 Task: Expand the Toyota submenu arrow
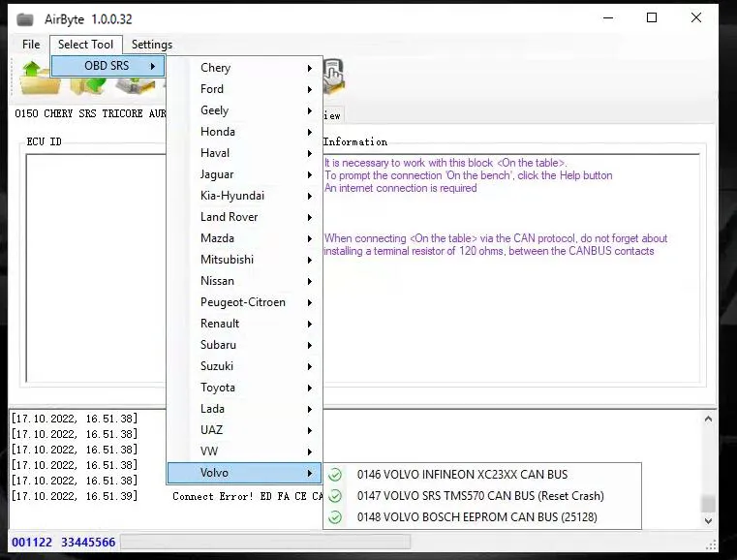310,388
